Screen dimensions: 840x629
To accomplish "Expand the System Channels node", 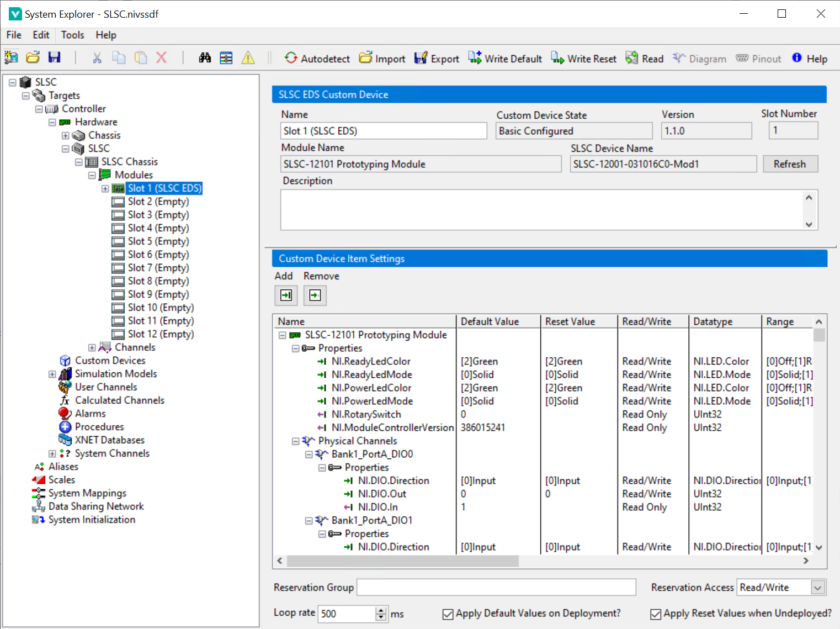I will [52, 453].
